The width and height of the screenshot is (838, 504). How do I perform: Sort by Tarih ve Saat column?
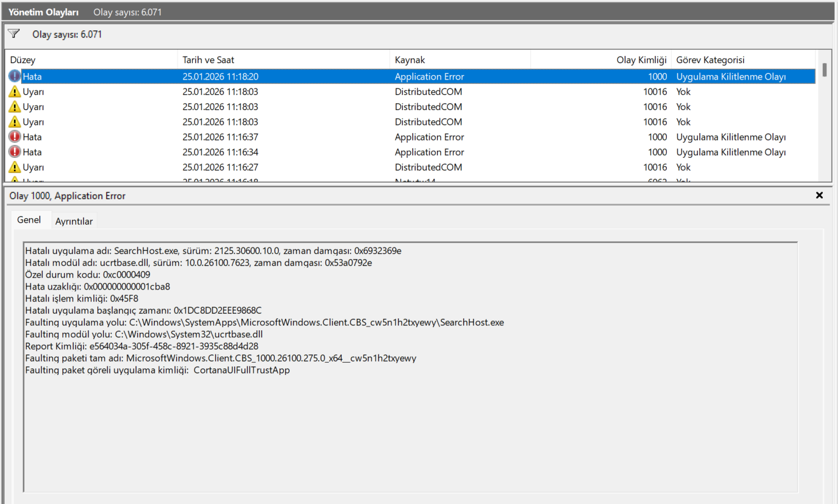pyautogui.click(x=284, y=60)
